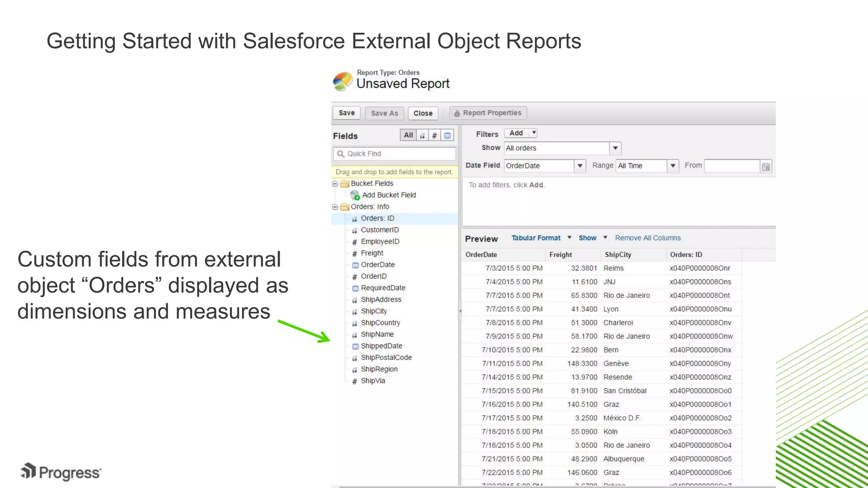Click the 32.3801 freight value
This screenshot has width=868, height=488.
point(584,268)
